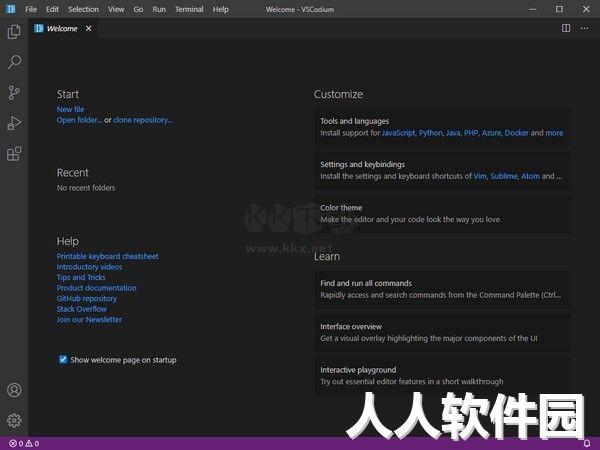The width and height of the screenshot is (600, 450).
Task: Open the Search view in activity bar
Action: [x=14, y=62]
